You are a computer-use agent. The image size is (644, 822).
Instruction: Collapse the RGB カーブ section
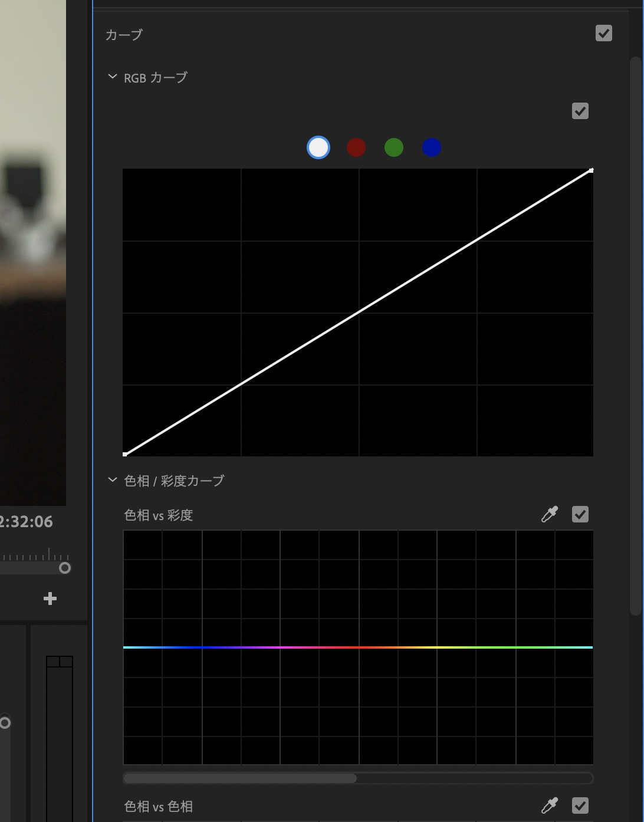click(x=113, y=77)
